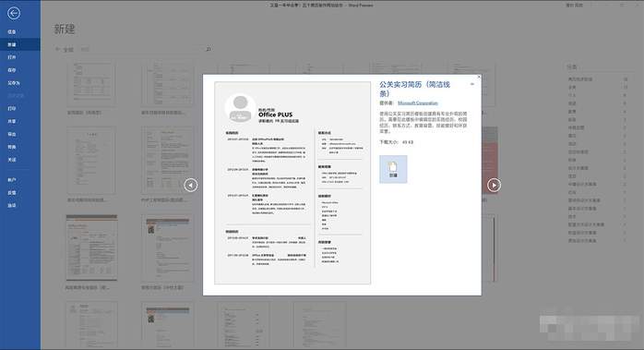The height and width of the screenshot is (350, 644).
Task: Filter by 权益设计方案集 category
Action: (x=582, y=233)
